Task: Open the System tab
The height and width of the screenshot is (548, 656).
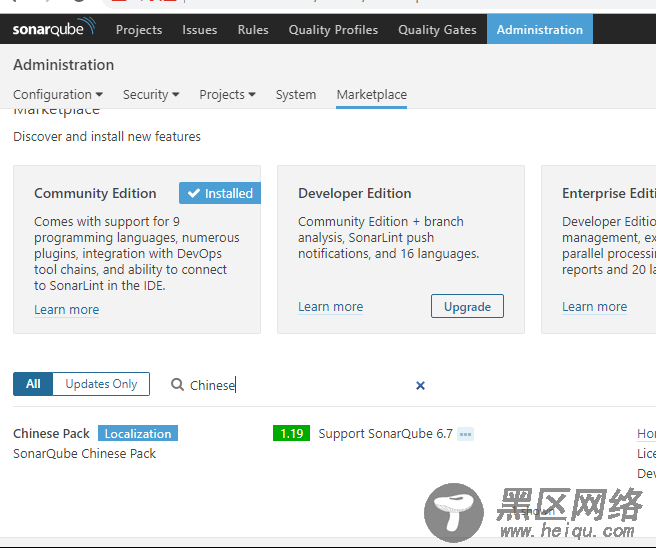Action: click(x=296, y=95)
